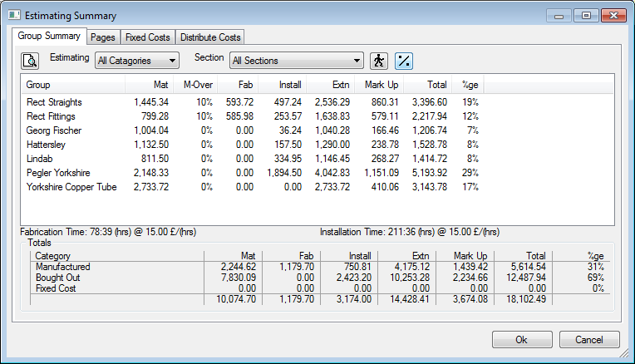
Task: Click the Fixed Cost category in Totals
Action: [56, 288]
